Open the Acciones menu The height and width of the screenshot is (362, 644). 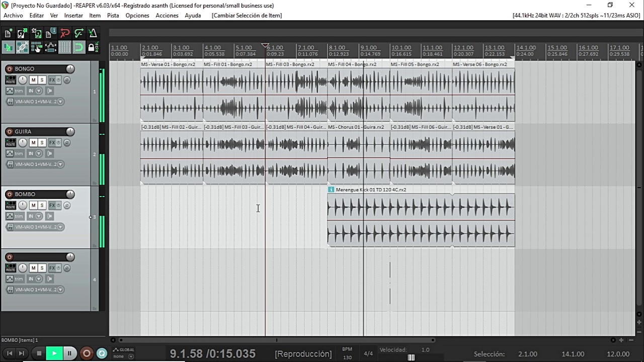click(x=167, y=16)
